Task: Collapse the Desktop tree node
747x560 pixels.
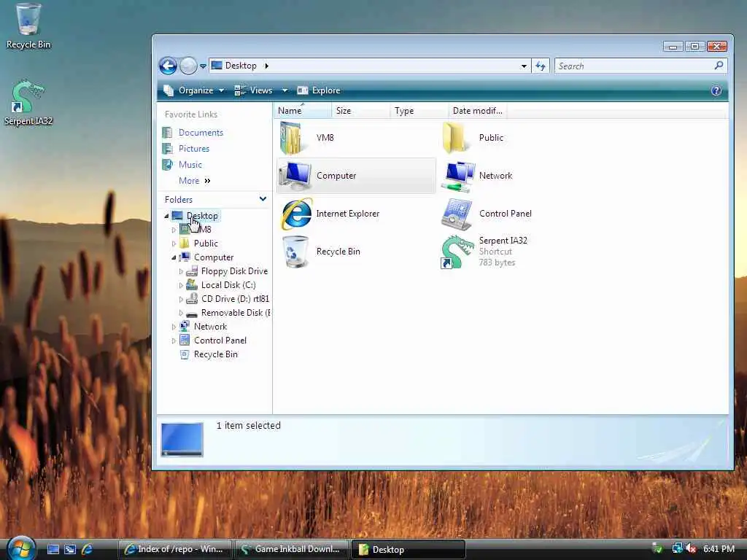Action: tap(166, 216)
